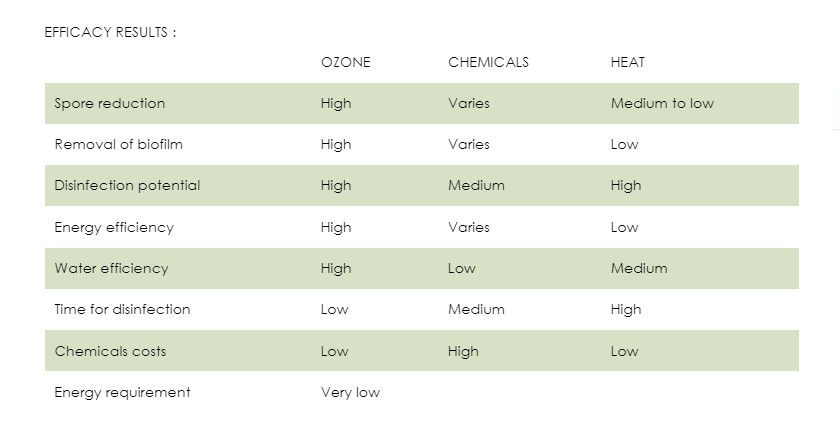The width and height of the screenshot is (840, 443).
Task: Select the 'Medium to low' heat cell
Action: [x=662, y=103]
